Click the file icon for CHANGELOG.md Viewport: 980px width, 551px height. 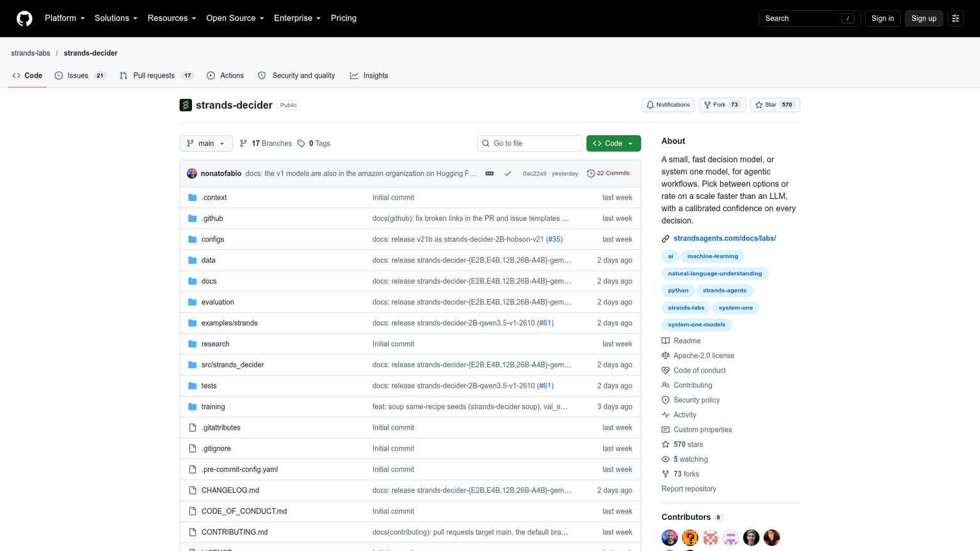[193, 490]
